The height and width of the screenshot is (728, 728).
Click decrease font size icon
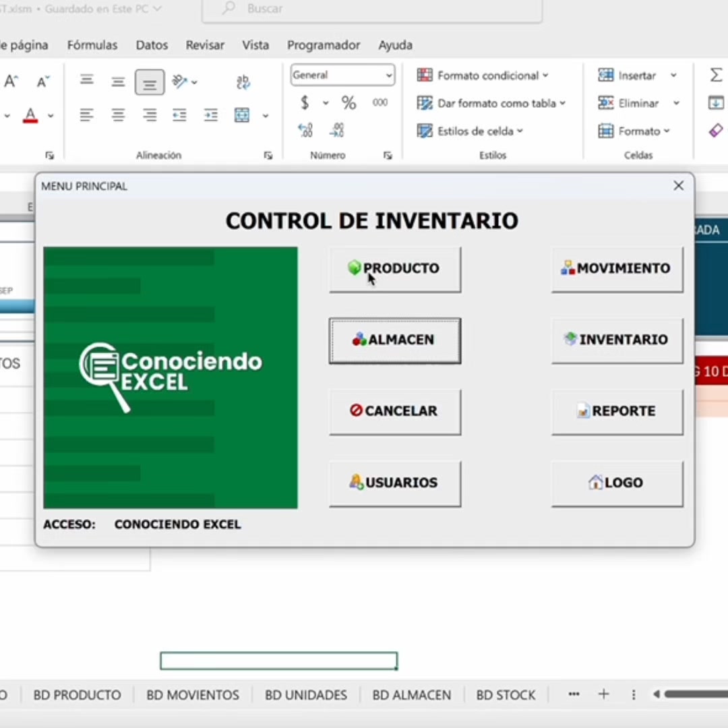(42, 82)
